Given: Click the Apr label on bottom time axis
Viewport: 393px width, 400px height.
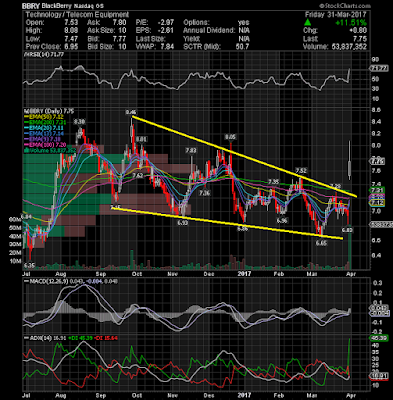Looking at the screenshot, I should pyautogui.click(x=352, y=396).
